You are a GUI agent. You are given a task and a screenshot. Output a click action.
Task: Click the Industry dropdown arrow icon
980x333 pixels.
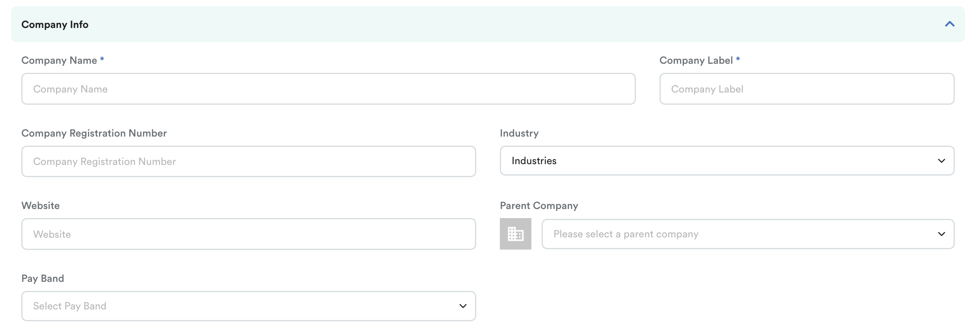(941, 161)
